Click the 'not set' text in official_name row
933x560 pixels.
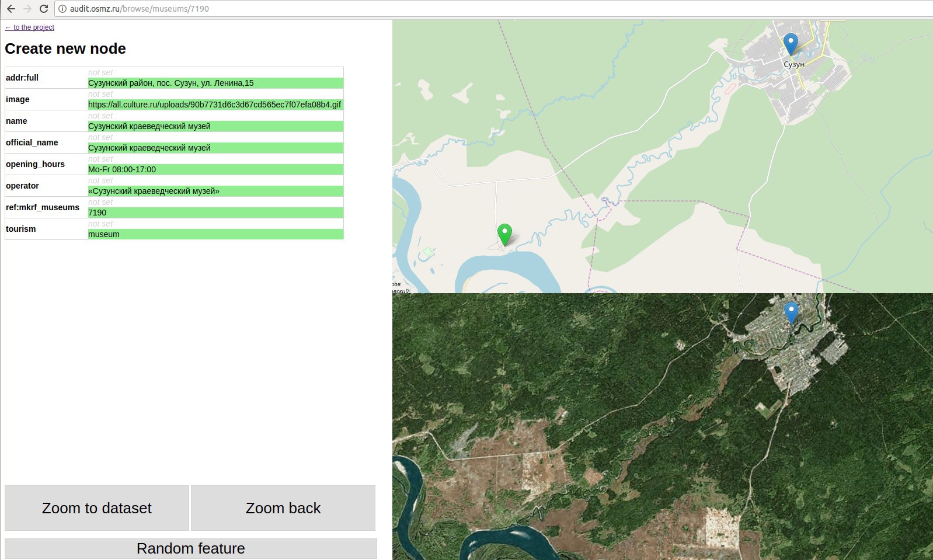[100, 137]
